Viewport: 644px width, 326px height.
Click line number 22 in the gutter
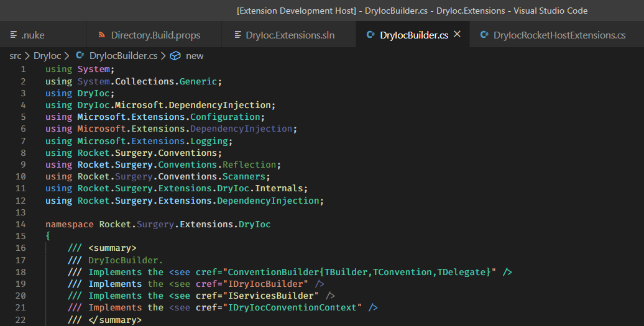(20, 320)
